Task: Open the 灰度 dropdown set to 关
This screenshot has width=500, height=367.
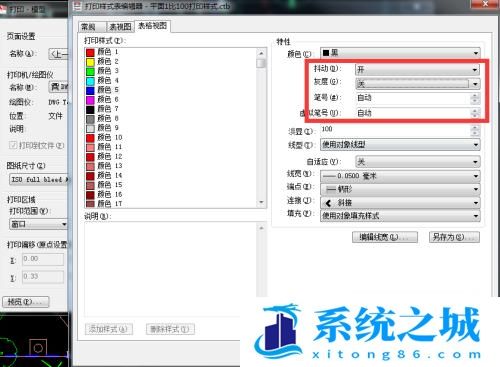Action: click(x=417, y=84)
